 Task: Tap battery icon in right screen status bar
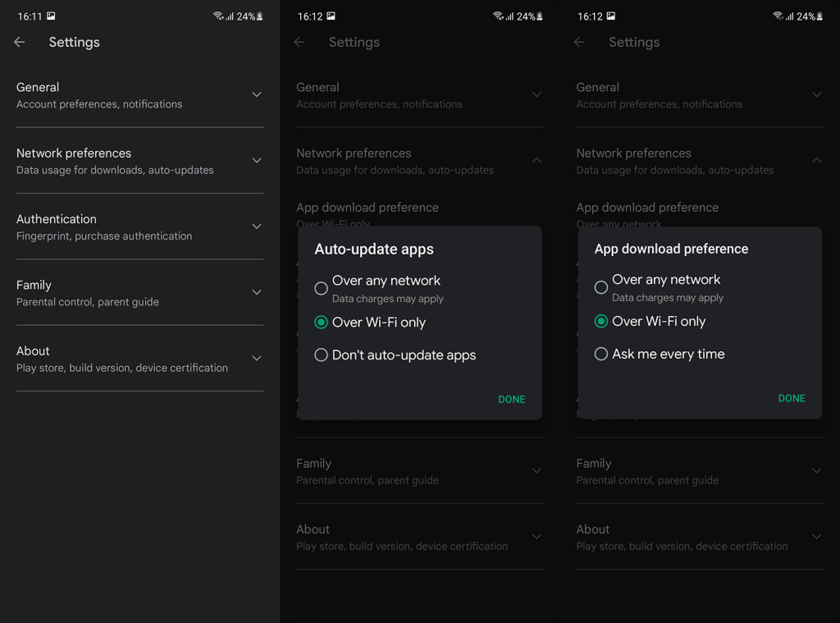[x=819, y=16]
